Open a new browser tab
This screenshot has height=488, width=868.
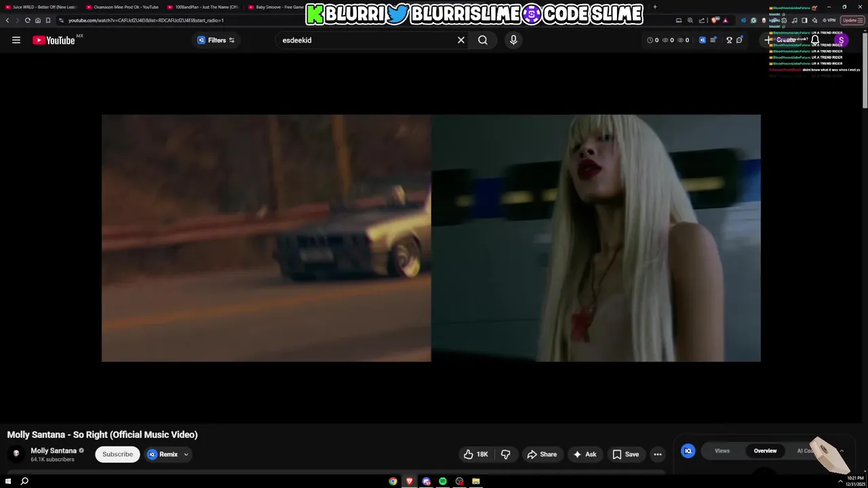(x=654, y=7)
